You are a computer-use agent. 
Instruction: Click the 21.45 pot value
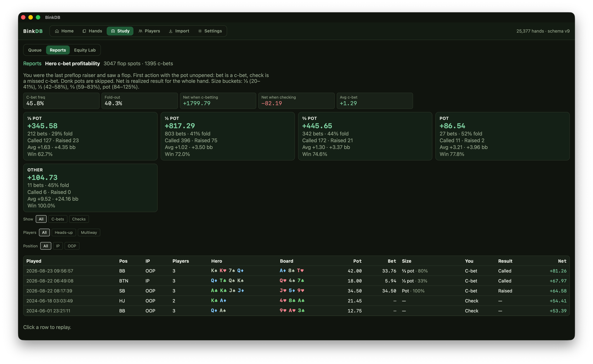tap(355, 301)
